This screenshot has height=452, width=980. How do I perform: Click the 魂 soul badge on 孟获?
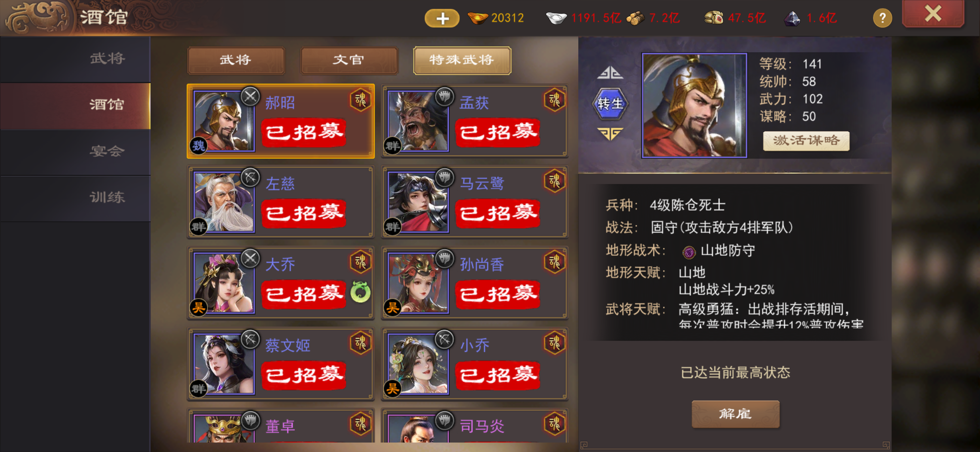click(x=554, y=100)
